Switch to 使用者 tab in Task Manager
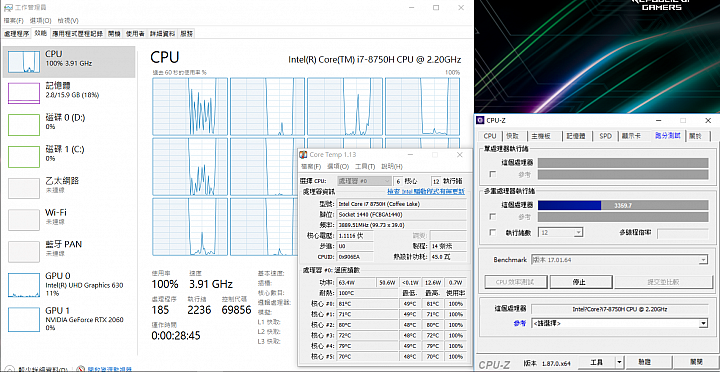 pyautogui.click(x=135, y=34)
